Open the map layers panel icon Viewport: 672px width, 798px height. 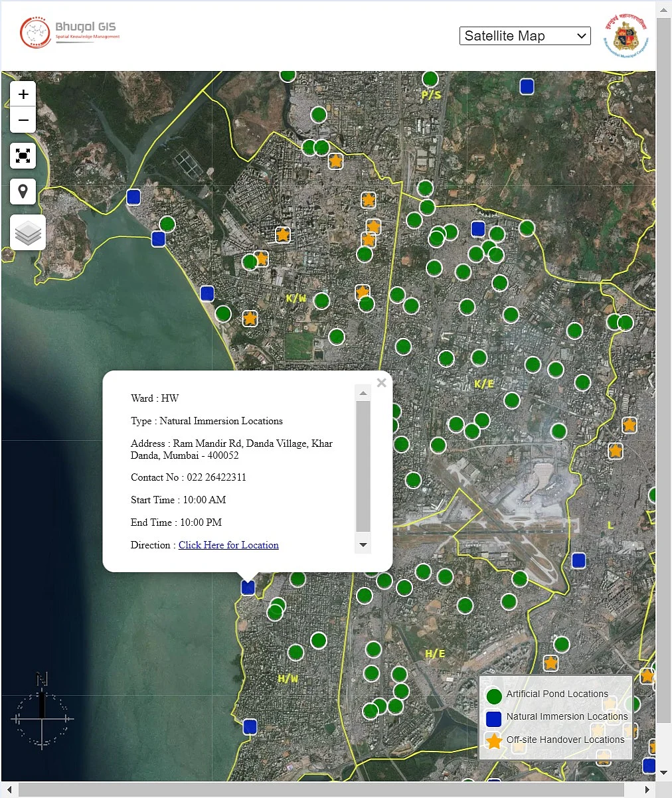coord(28,232)
